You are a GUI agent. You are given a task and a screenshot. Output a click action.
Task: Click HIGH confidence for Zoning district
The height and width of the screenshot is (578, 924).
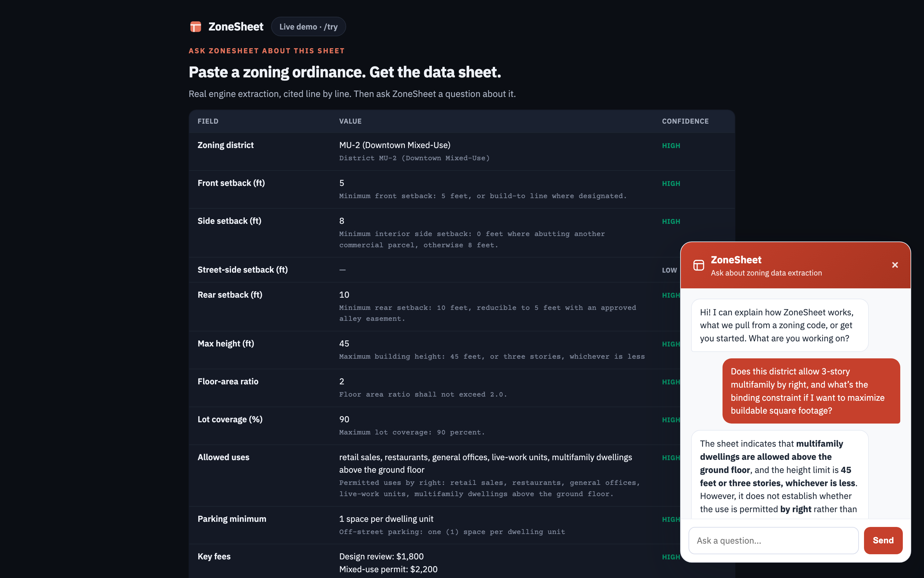[x=671, y=146]
